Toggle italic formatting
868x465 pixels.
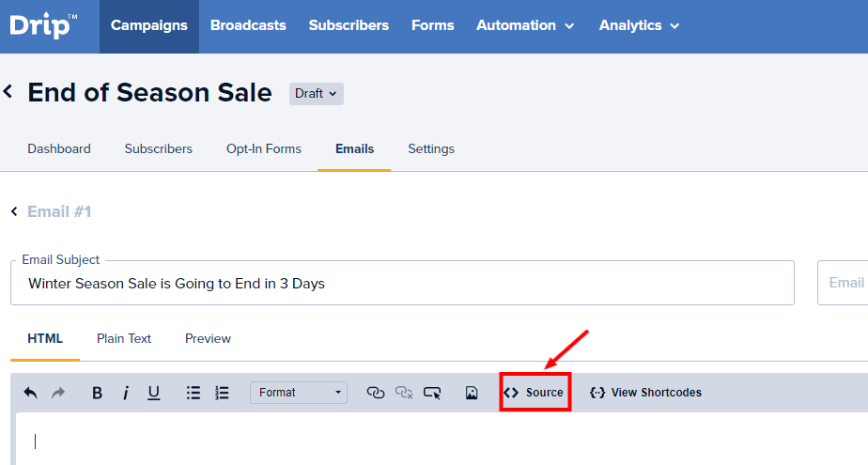coord(126,393)
